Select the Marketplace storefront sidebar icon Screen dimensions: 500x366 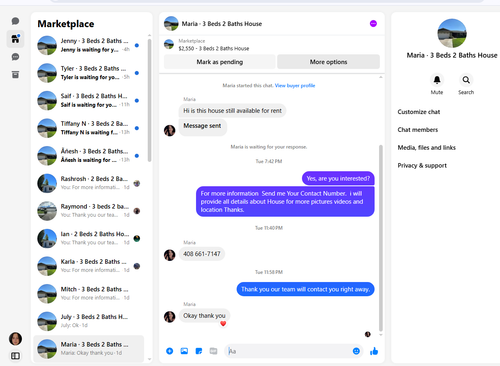tap(15, 39)
